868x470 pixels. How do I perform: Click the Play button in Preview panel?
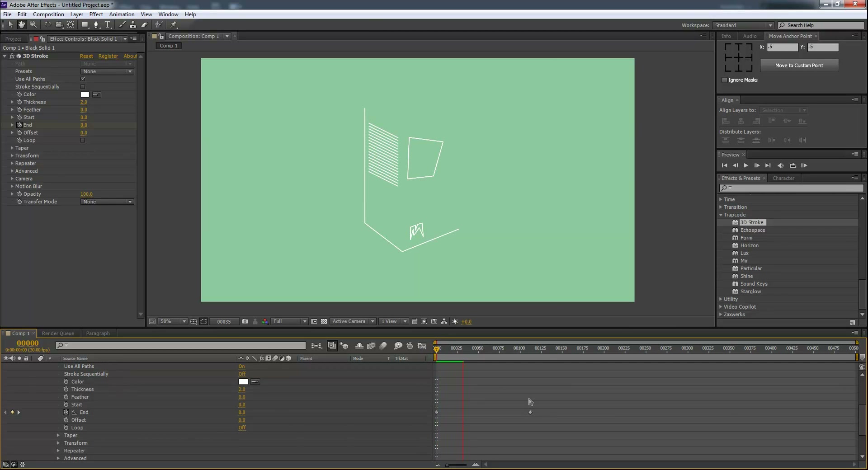(x=746, y=165)
